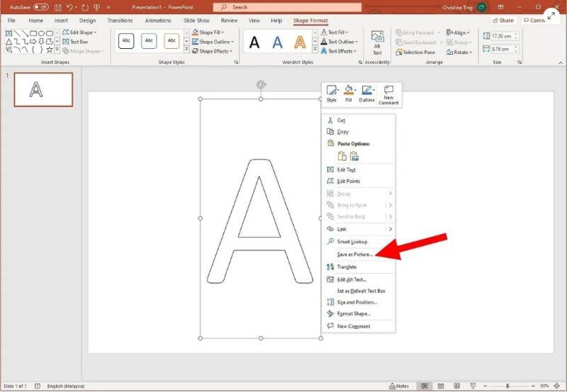This screenshot has height=392, width=567.
Task: Choose Edit Points from context menu
Action: (359, 181)
